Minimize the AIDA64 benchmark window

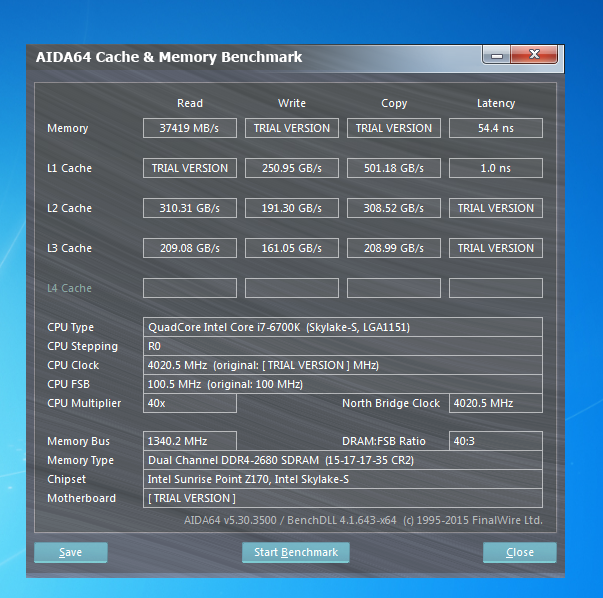496,55
